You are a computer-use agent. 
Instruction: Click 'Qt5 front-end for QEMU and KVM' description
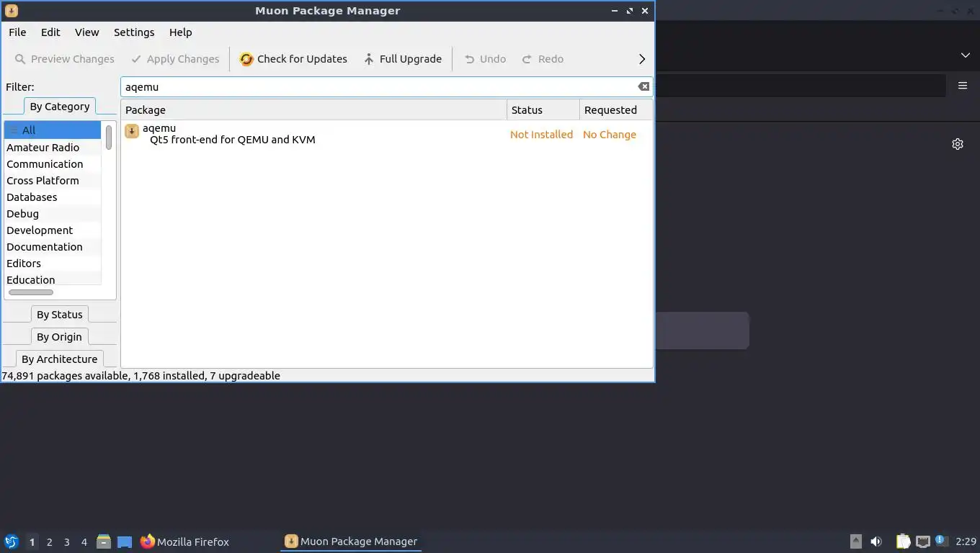(233, 140)
